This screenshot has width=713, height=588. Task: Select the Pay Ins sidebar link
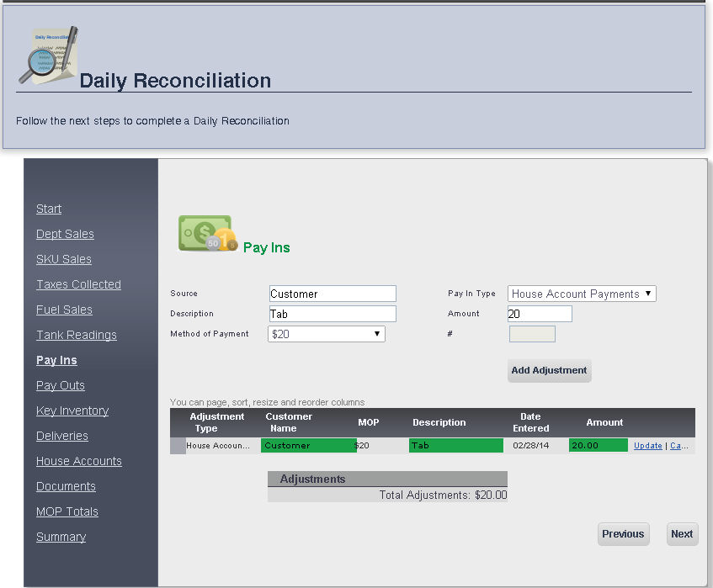coord(56,360)
